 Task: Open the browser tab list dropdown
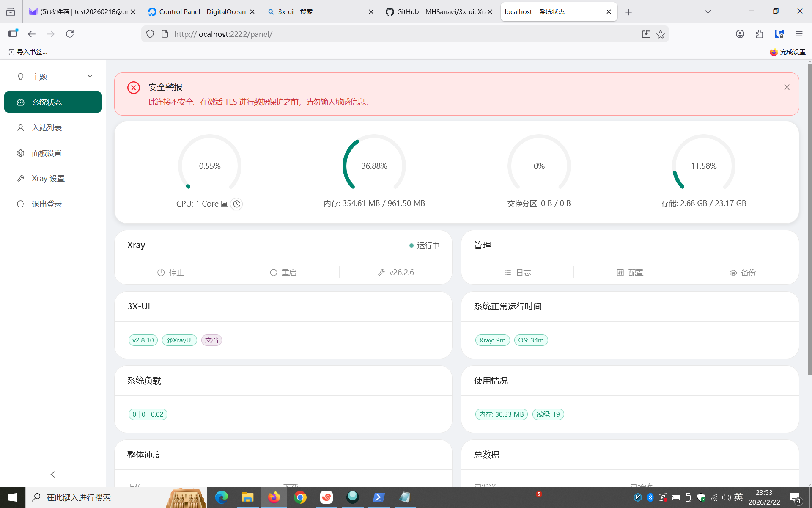[x=708, y=12]
